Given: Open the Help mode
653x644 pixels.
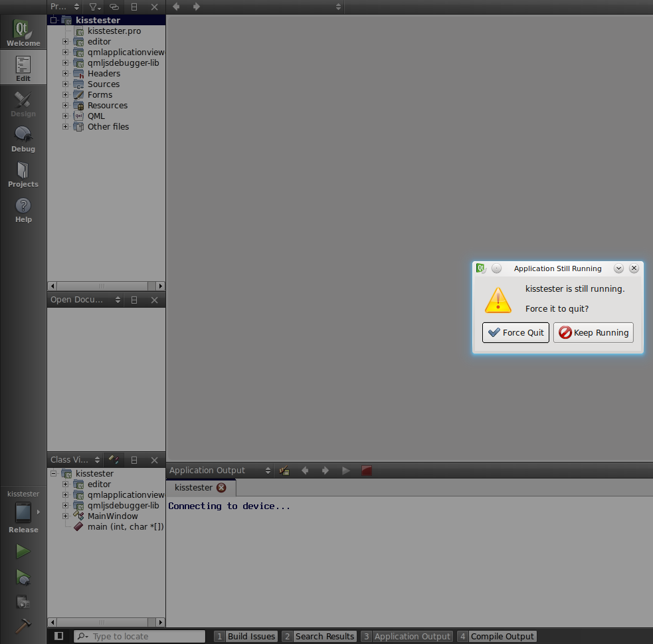Looking at the screenshot, I should (23, 209).
